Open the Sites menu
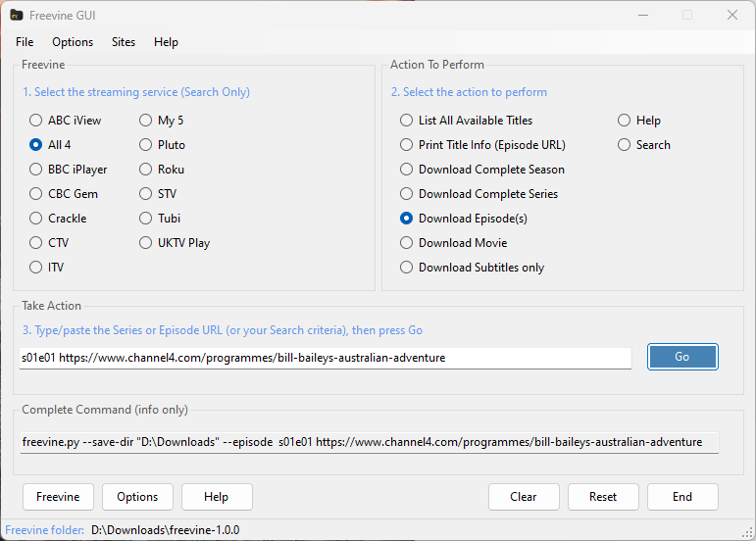 coord(124,42)
